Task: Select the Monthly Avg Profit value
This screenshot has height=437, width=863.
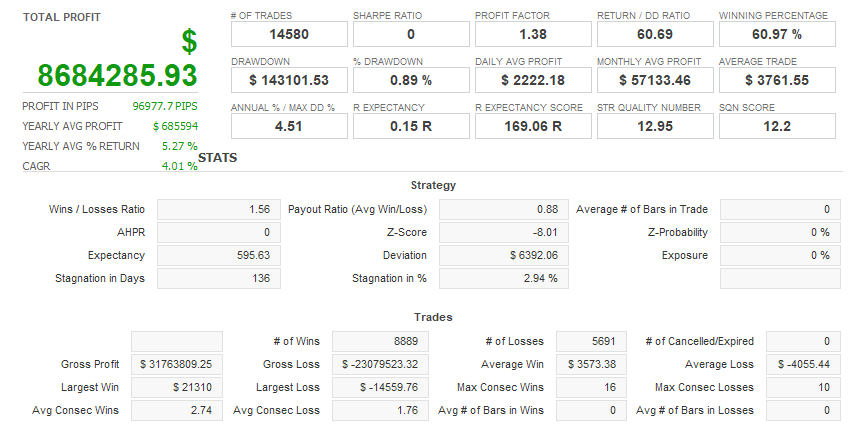Action: (654, 80)
